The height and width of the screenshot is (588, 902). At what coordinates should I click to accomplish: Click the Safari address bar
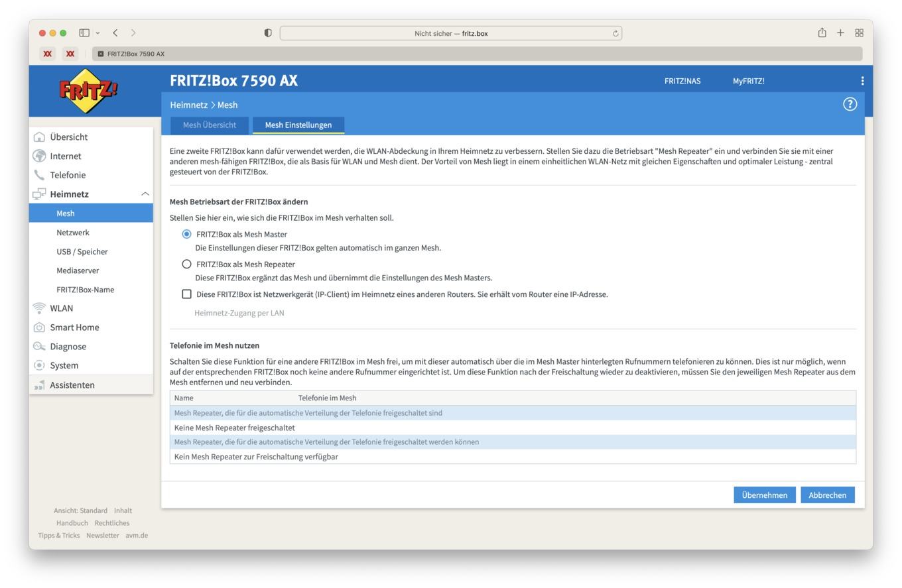click(451, 33)
